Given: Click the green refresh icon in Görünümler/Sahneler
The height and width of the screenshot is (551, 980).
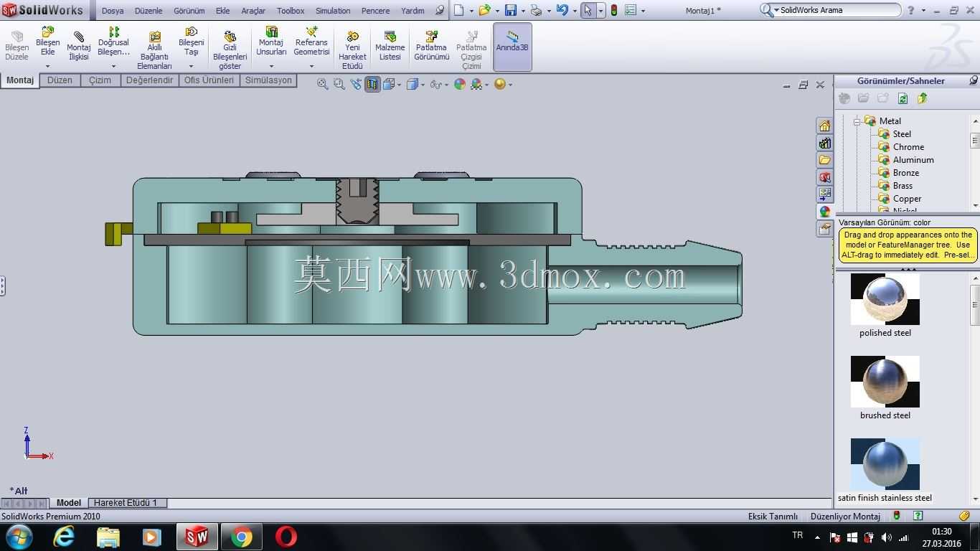Looking at the screenshot, I should point(903,98).
